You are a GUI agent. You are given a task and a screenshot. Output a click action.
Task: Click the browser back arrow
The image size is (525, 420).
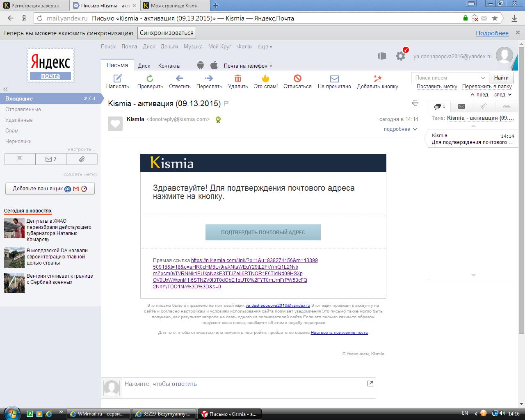click(11, 18)
